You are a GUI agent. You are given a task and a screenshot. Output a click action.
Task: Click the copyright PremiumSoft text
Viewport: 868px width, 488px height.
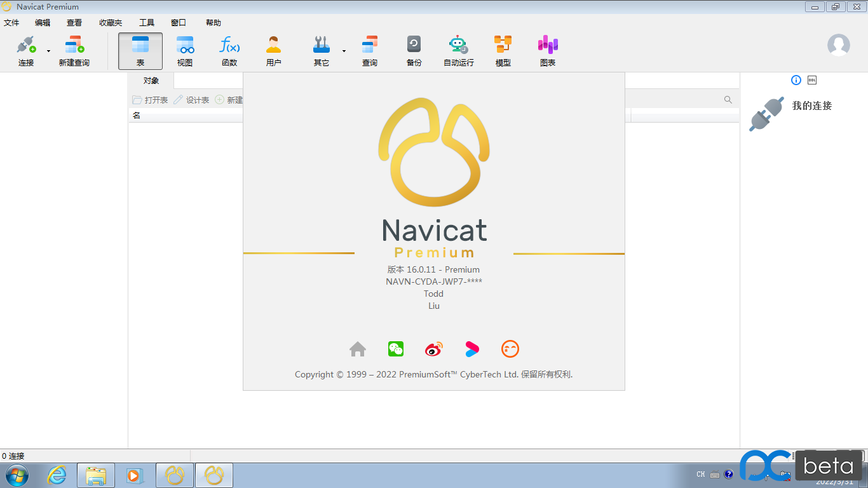[434, 374]
